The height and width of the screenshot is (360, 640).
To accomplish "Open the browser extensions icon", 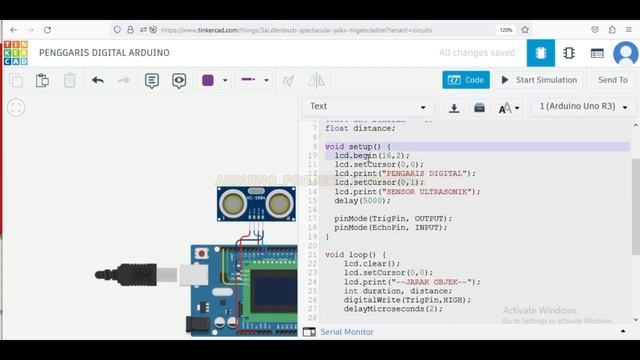I will click(612, 30).
